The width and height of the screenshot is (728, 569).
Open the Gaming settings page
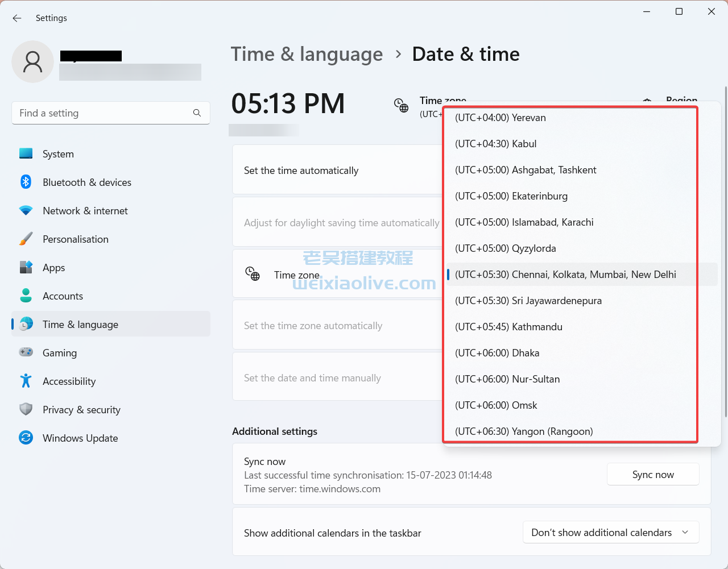[x=59, y=353]
